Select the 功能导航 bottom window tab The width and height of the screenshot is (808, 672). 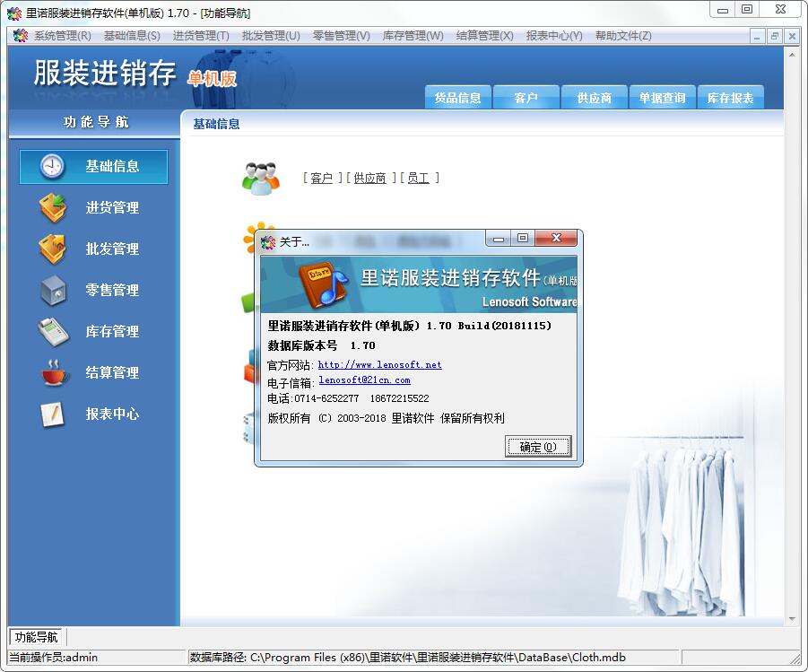[x=36, y=637]
